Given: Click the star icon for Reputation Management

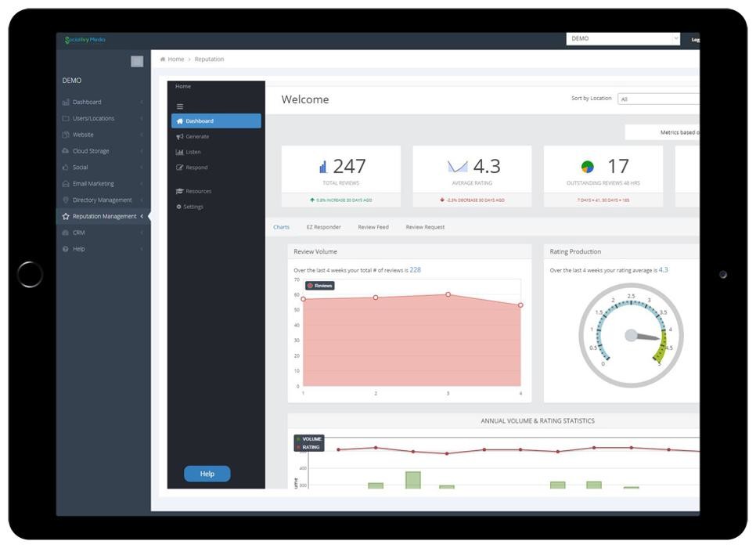Looking at the screenshot, I should click(66, 217).
